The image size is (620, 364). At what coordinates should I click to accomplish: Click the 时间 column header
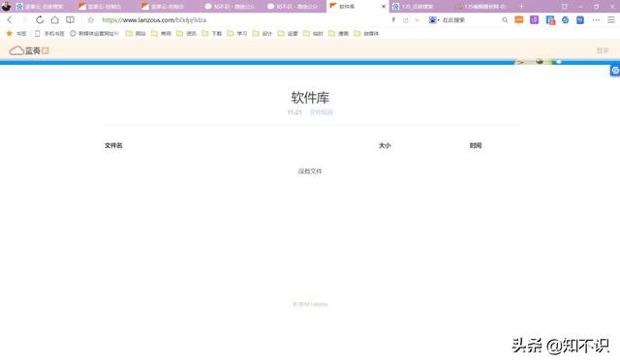tap(476, 145)
